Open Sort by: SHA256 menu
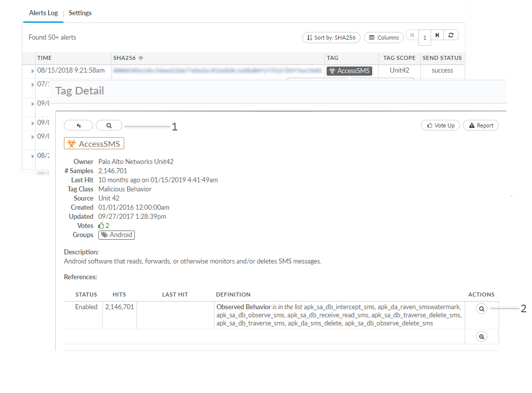This screenshot has height=393, width=532. [x=331, y=38]
